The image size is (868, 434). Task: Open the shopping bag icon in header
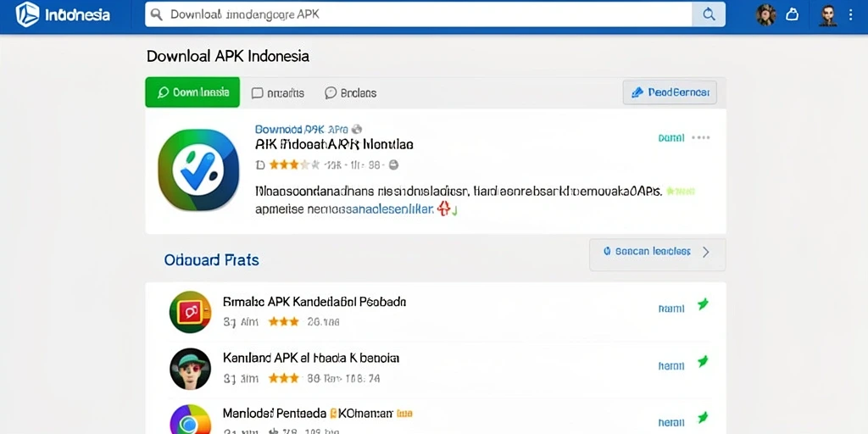click(793, 15)
